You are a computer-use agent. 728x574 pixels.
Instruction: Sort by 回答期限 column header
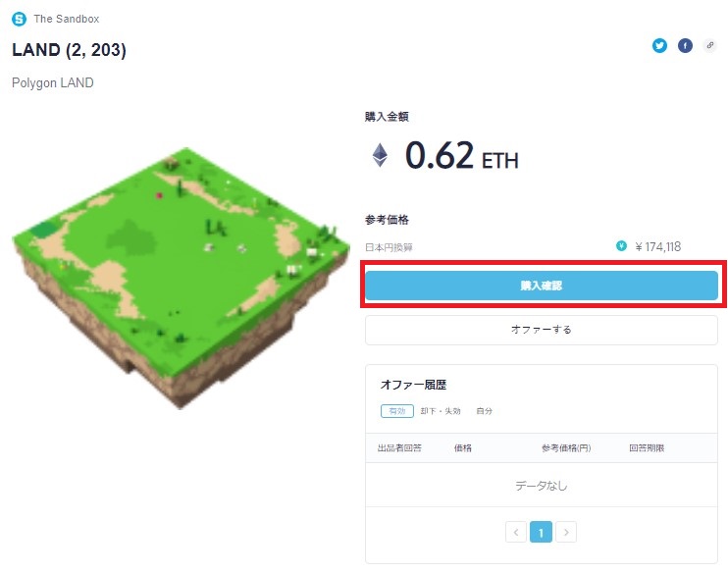coord(647,448)
